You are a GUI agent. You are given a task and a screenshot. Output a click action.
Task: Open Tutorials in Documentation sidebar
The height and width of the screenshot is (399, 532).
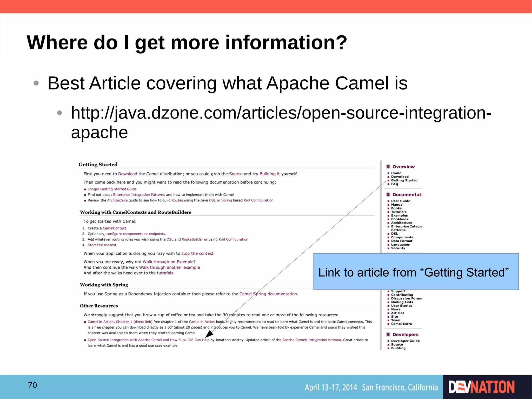pos(399,212)
